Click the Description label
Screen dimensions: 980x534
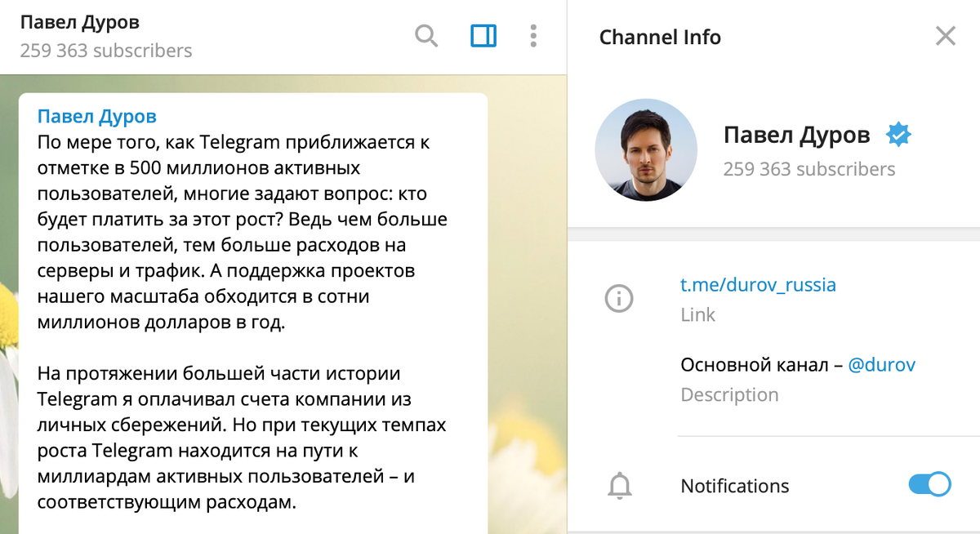[729, 395]
